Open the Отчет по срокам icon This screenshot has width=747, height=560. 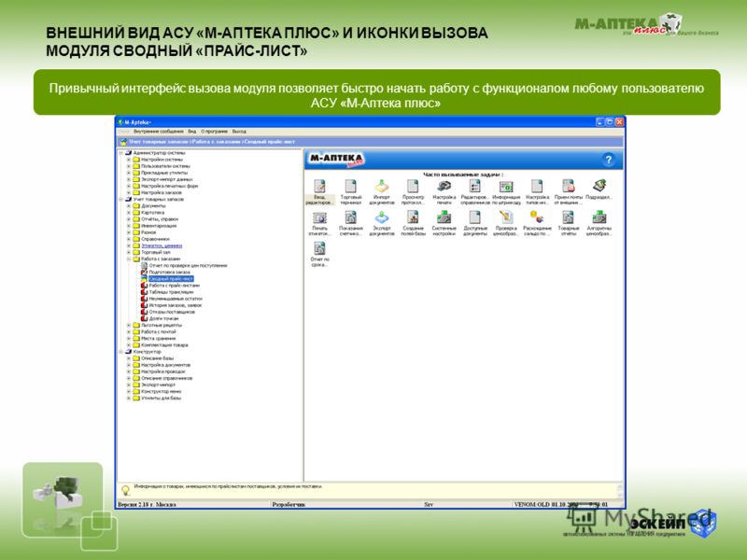coord(319,254)
